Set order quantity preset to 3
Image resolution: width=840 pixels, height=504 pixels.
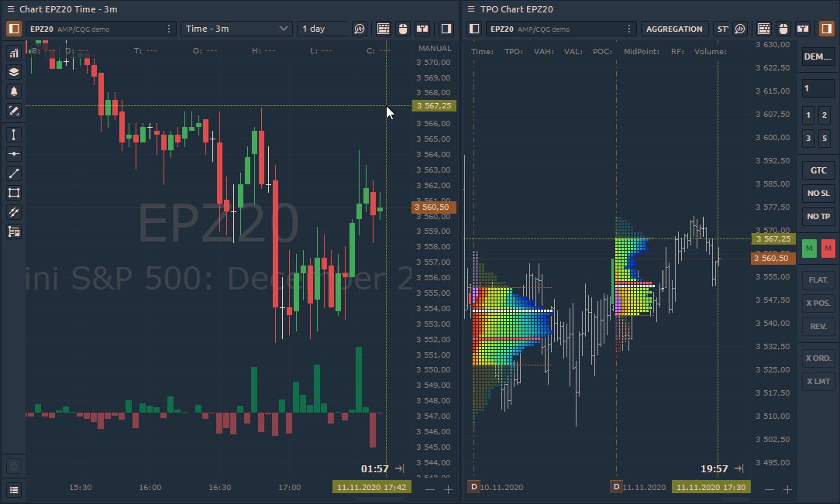(x=808, y=138)
